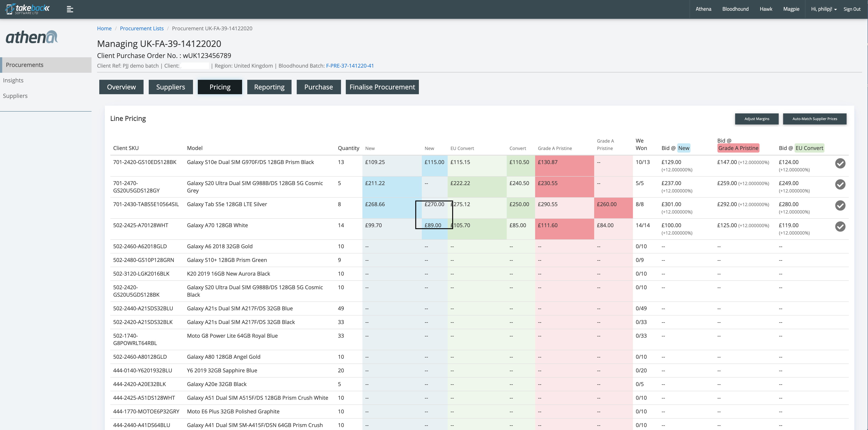868x430 pixels.
Task: Click the Adjust Margins button
Action: pyautogui.click(x=757, y=119)
